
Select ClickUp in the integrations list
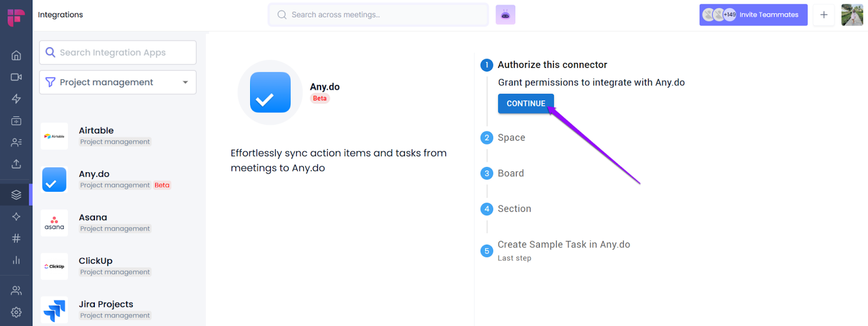[118, 266]
